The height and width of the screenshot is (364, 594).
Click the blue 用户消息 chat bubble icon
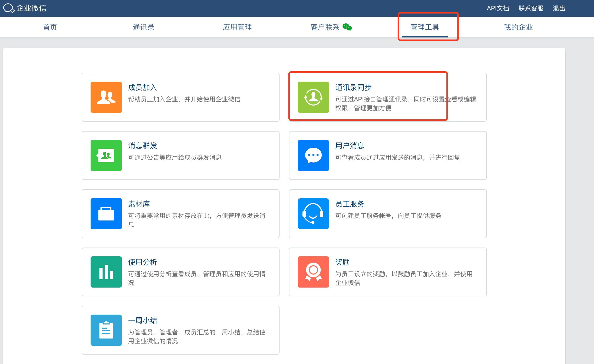313,155
